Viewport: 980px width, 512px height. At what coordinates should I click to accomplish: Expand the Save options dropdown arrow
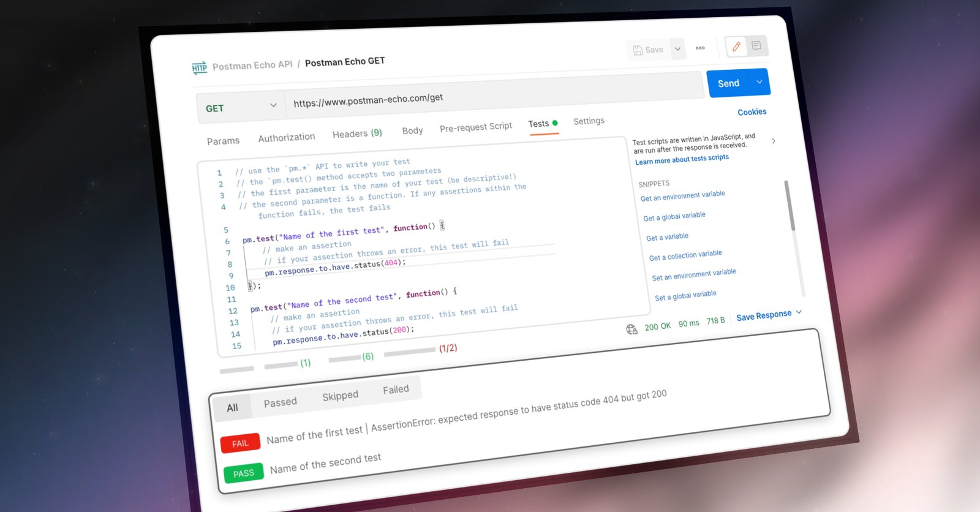point(677,49)
